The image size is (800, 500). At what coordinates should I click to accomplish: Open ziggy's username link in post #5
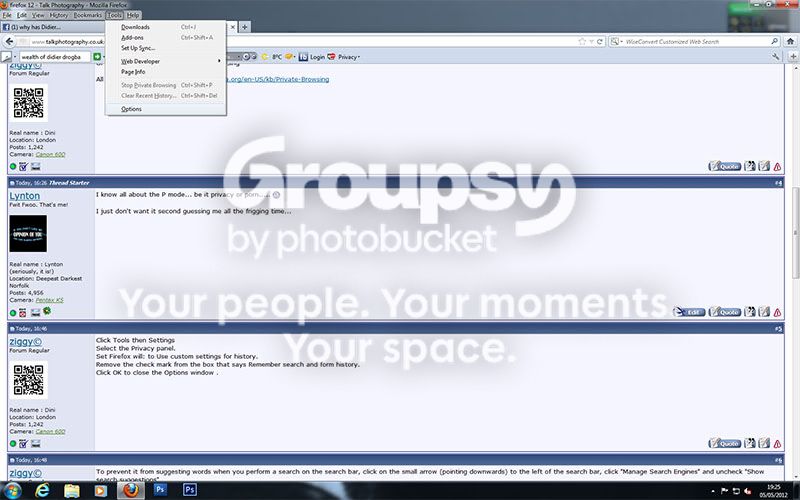26,342
